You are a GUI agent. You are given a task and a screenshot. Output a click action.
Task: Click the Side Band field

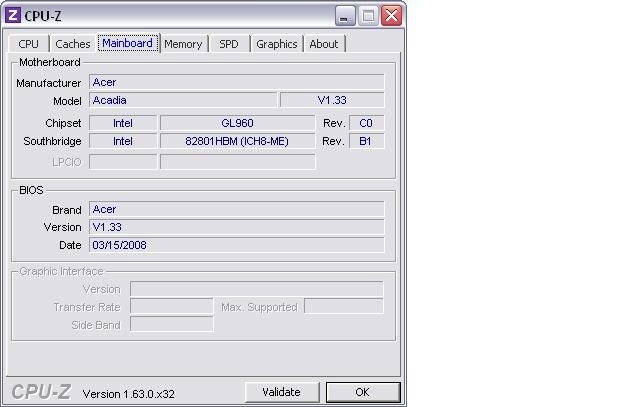click(171, 324)
